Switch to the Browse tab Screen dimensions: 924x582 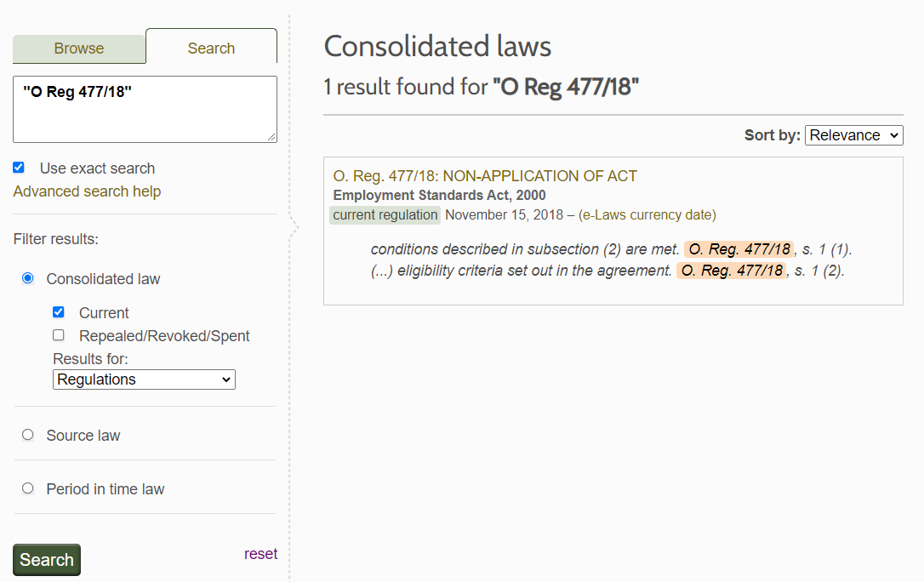pos(78,48)
